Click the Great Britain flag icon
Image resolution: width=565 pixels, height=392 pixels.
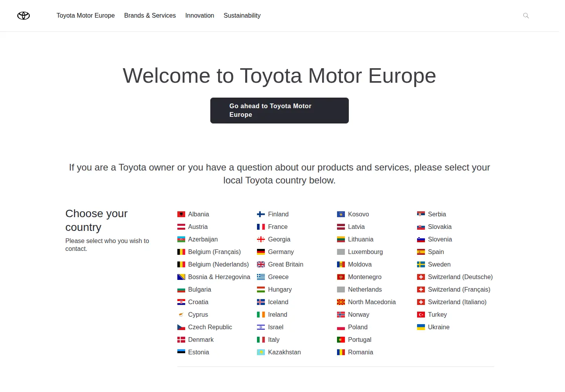(261, 265)
